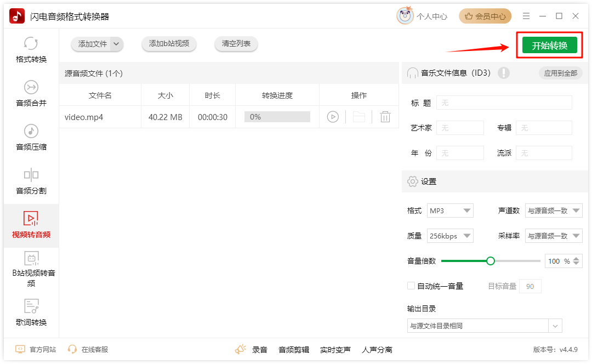
Task: Click the user avatar icon
Action: pos(405,16)
